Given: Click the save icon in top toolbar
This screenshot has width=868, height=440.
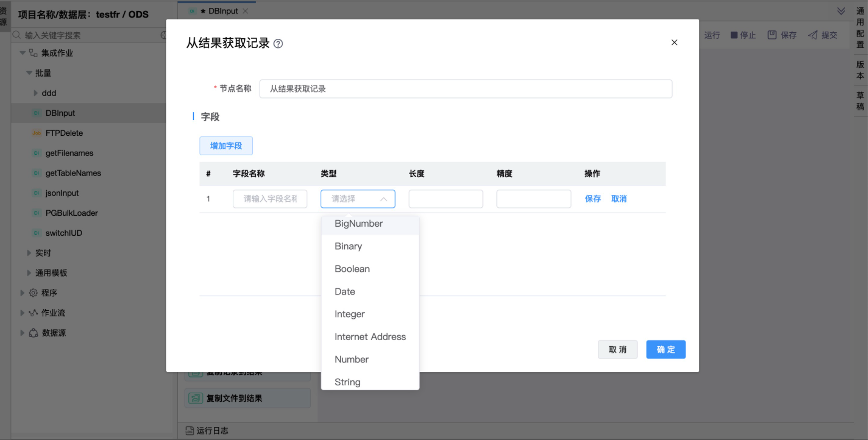Looking at the screenshot, I should point(772,35).
